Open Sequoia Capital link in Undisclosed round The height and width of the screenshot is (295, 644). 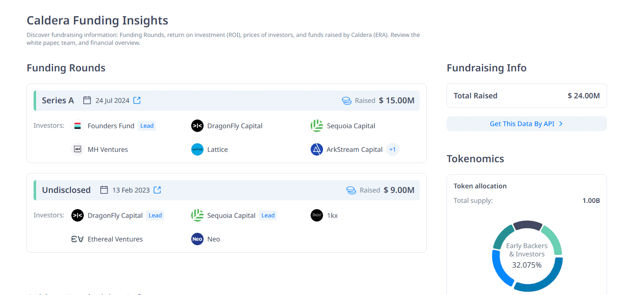[x=231, y=215]
